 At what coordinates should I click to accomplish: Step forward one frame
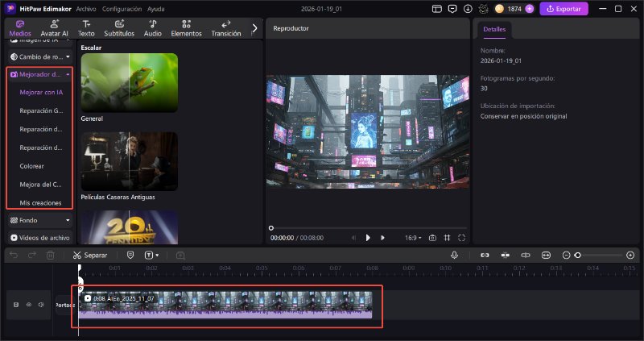[x=382, y=238]
